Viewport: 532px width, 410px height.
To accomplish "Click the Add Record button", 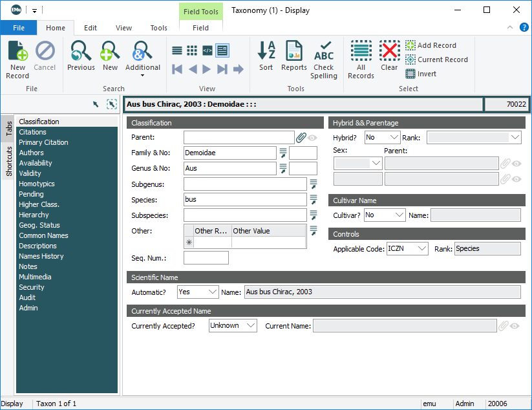I will (x=430, y=45).
